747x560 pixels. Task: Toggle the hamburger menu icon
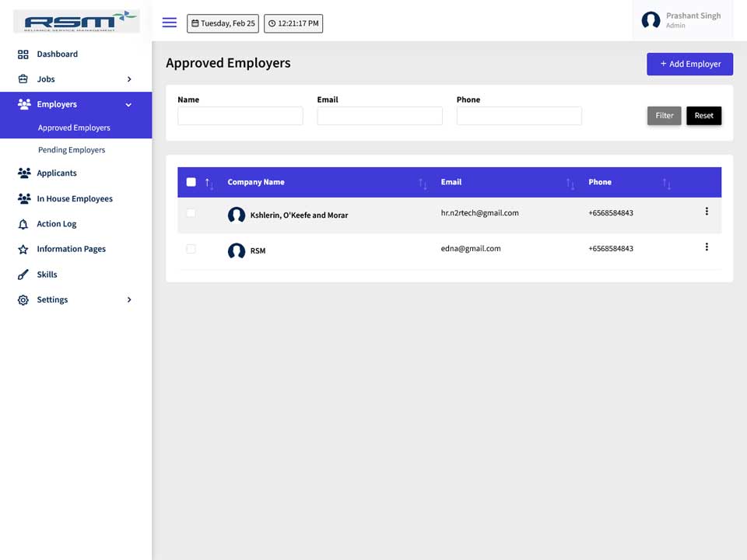169,23
